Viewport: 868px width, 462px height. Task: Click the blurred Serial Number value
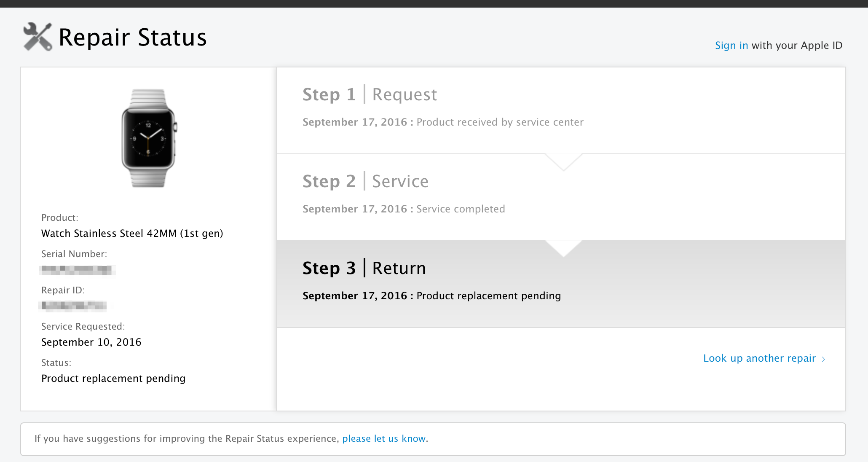click(78, 270)
